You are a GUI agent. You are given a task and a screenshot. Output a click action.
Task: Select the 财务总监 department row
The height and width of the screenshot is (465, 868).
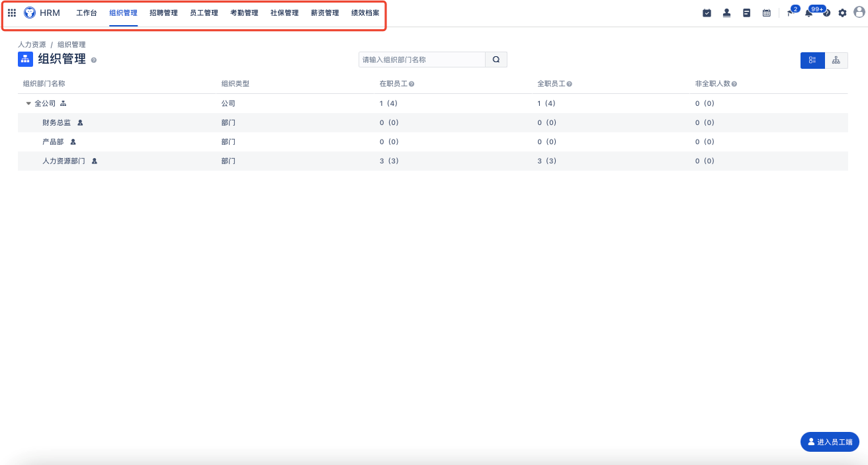click(433, 122)
